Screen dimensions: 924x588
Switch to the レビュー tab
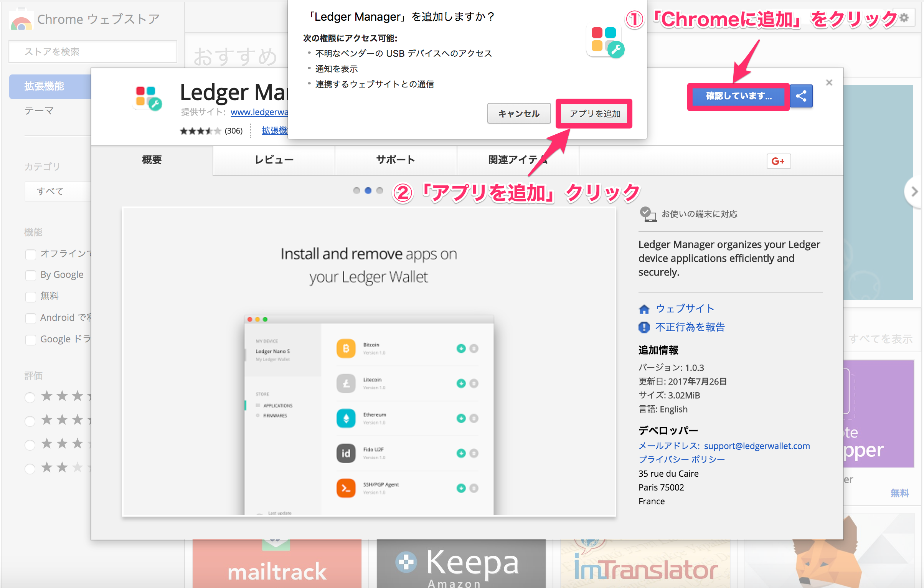(274, 160)
